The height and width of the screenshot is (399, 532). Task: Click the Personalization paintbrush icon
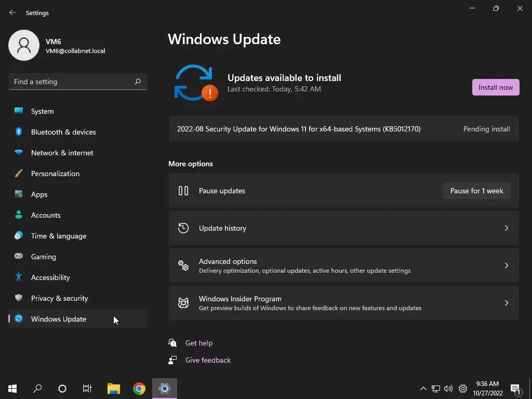[x=19, y=174]
